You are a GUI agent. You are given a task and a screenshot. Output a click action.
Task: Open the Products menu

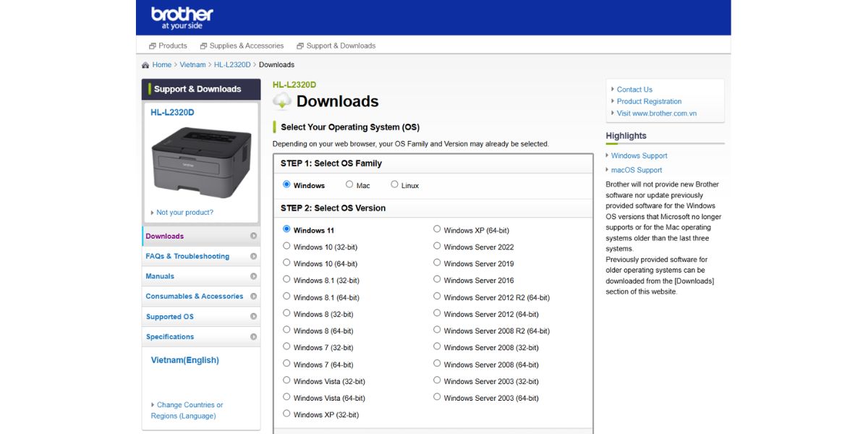pyautogui.click(x=168, y=46)
